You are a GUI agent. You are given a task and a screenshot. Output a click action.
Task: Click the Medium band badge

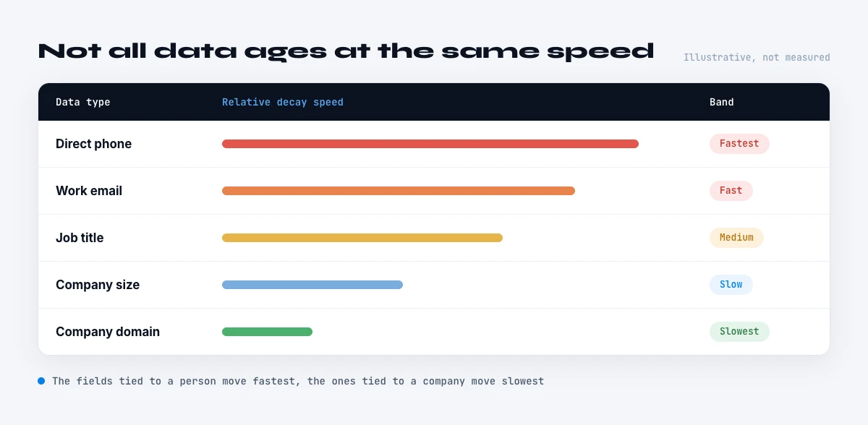point(736,238)
